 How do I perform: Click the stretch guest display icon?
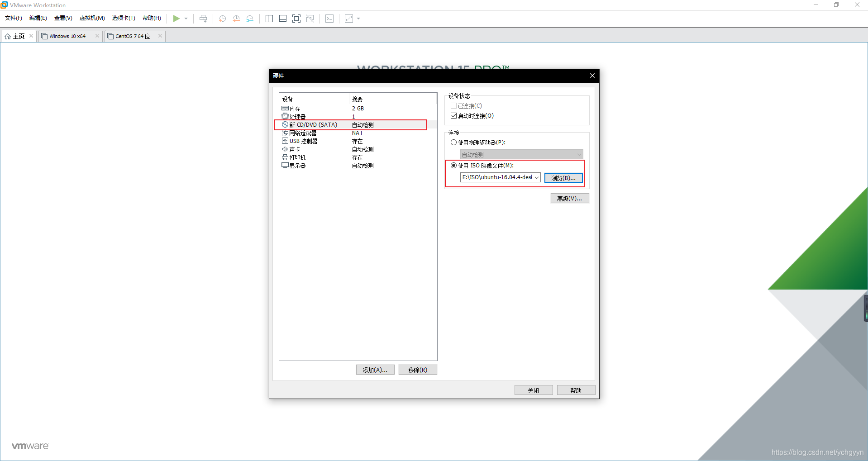[349, 19]
